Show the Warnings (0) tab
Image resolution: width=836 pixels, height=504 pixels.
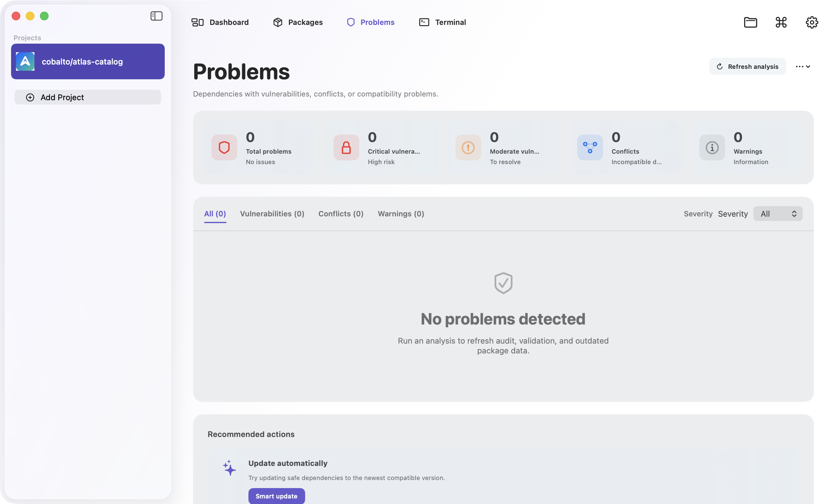coord(401,214)
